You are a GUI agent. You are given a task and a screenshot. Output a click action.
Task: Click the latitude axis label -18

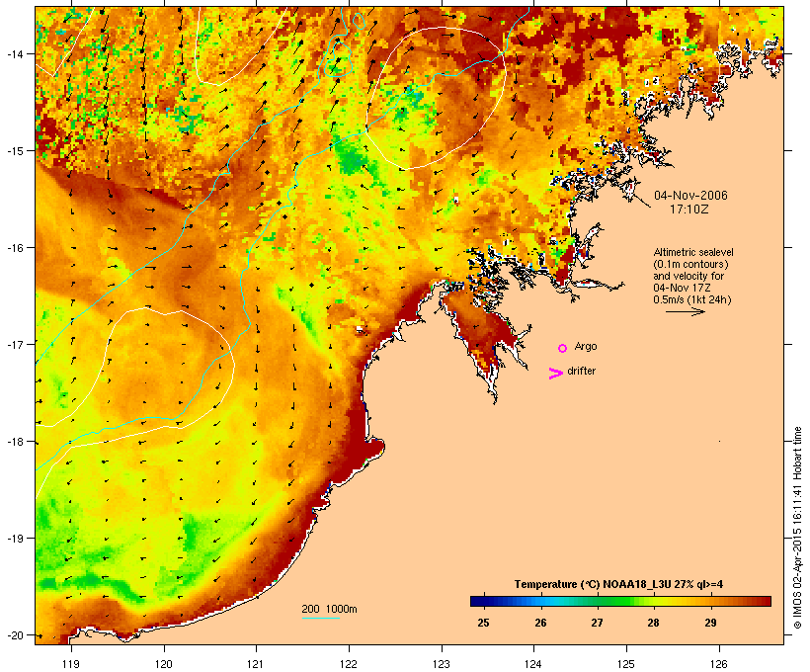pos(15,442)
